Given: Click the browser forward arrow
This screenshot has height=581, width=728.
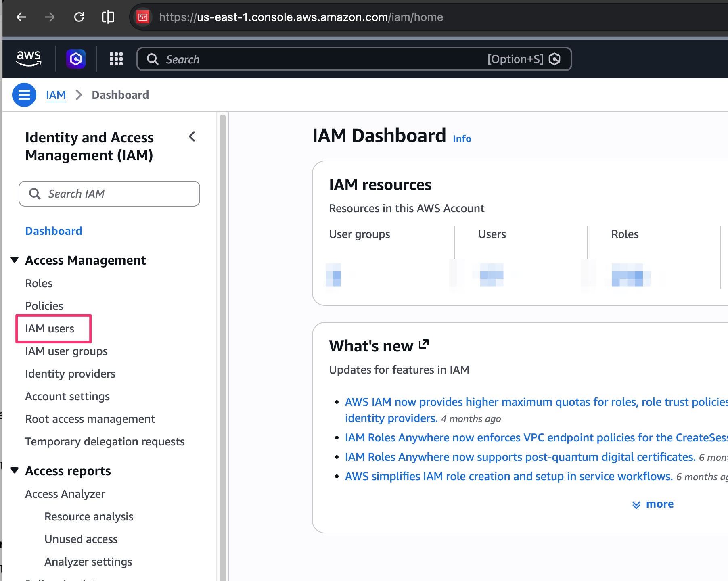Looking at the screenshot, I should coord(50,17).
